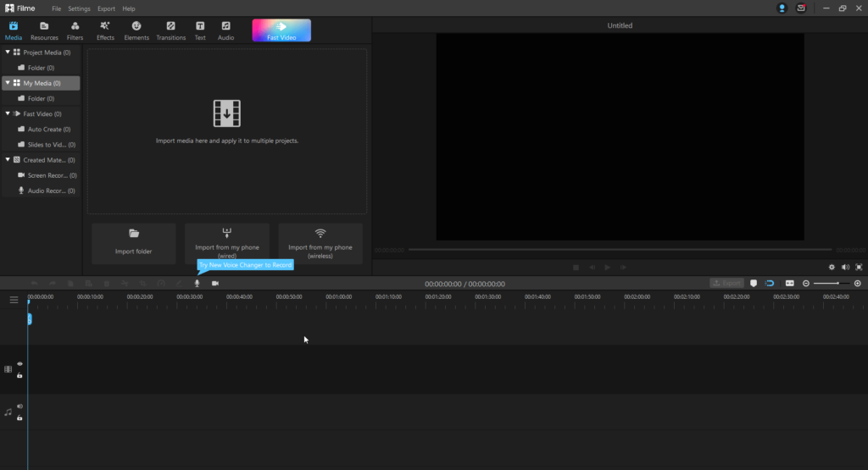This screenshot has width=868, height=470.
Task: Click Import from my phone (wireless)
Action: [320, 243]
